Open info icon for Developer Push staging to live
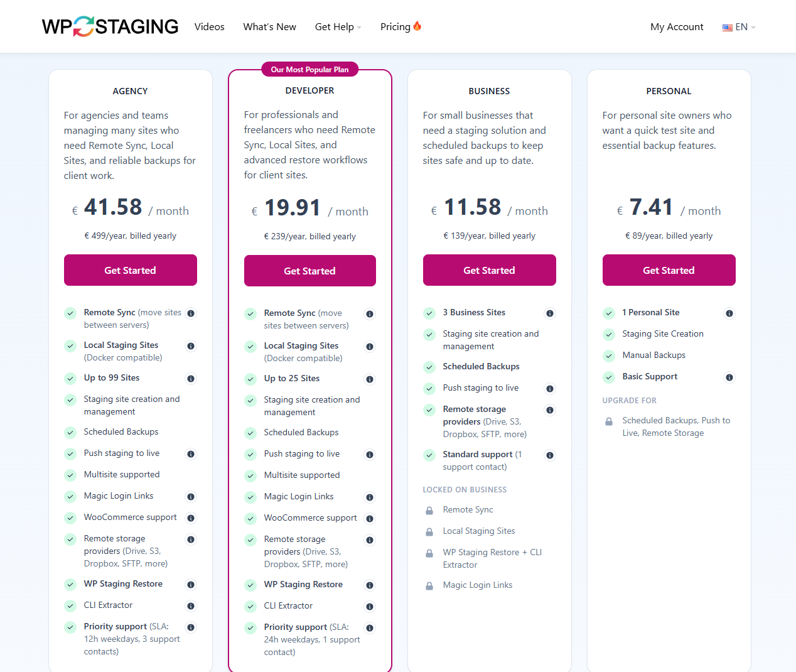 370,455
